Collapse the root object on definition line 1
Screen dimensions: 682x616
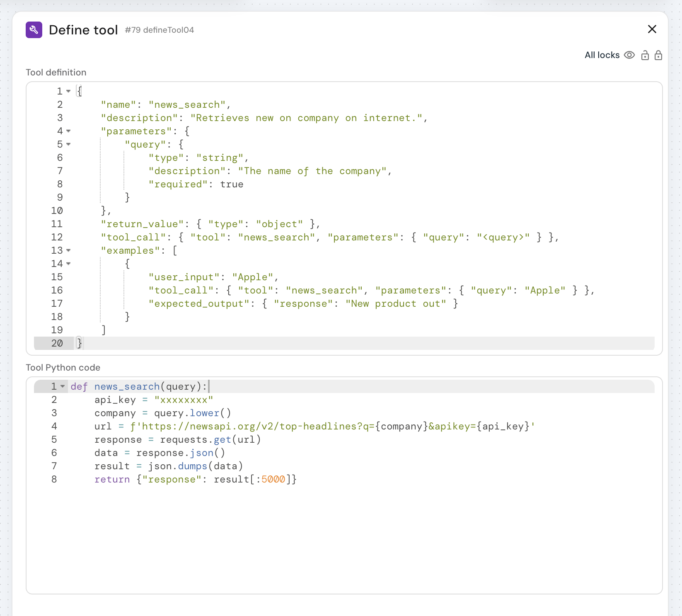click(x=68, y=91)
